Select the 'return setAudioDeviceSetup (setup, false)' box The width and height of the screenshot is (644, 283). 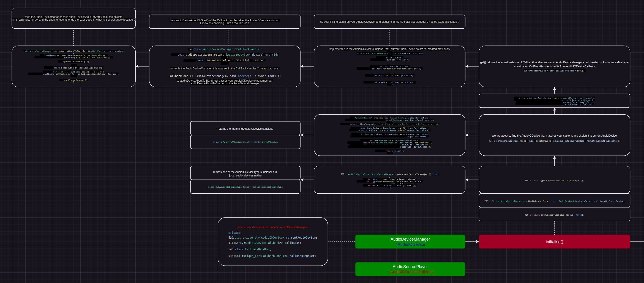coord(554,214)
